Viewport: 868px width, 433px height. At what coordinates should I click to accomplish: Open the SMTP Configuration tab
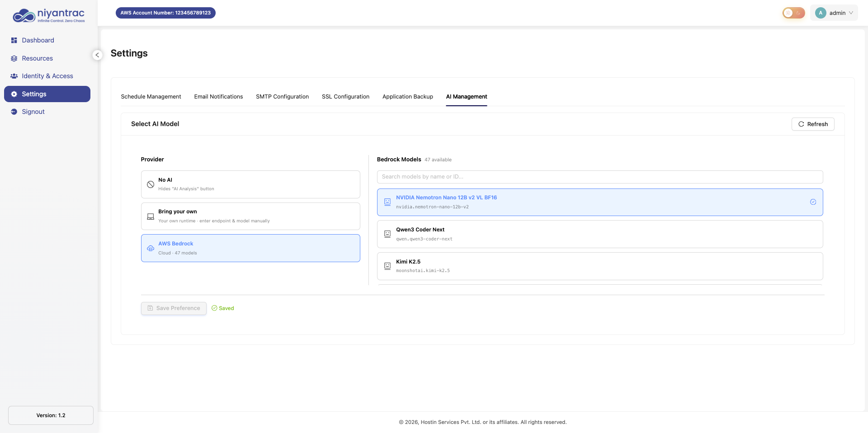[283, 97]
